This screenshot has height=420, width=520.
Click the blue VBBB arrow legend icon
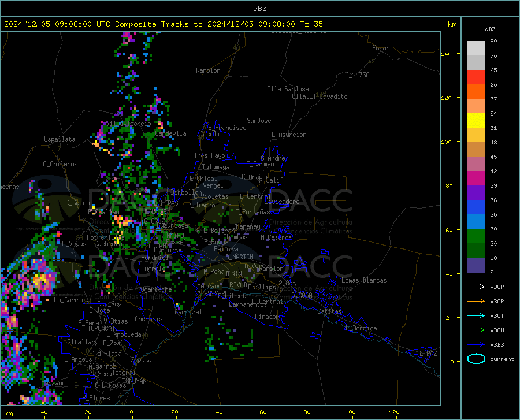[x=476, y=345]
